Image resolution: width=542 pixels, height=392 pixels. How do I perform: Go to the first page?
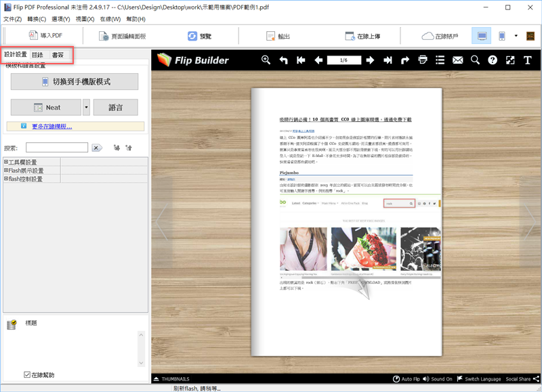click(x=301, y=60)
